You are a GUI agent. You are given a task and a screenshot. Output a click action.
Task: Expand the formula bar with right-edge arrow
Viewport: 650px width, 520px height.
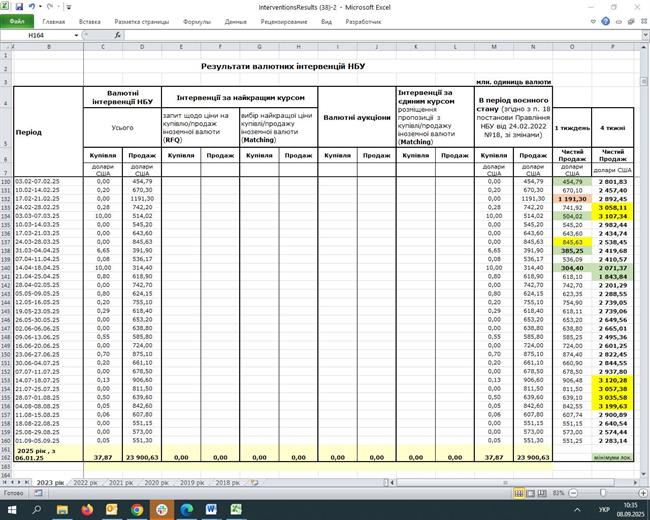pyautogui.click(x=645, y=35)
